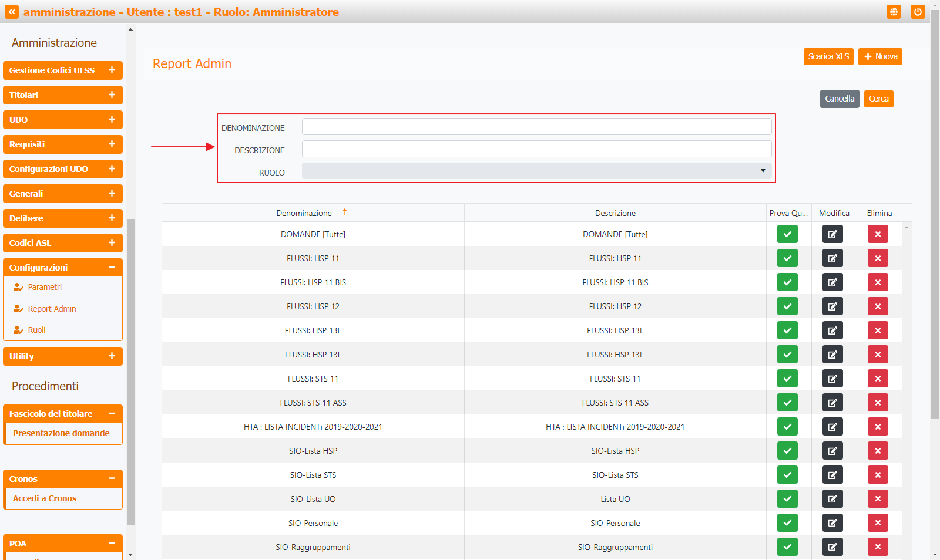Click green check for DOMANDE [Tutte] row
Image resolution: width=940 pixels, height=560 pixels.
click(x=787, y=234)
